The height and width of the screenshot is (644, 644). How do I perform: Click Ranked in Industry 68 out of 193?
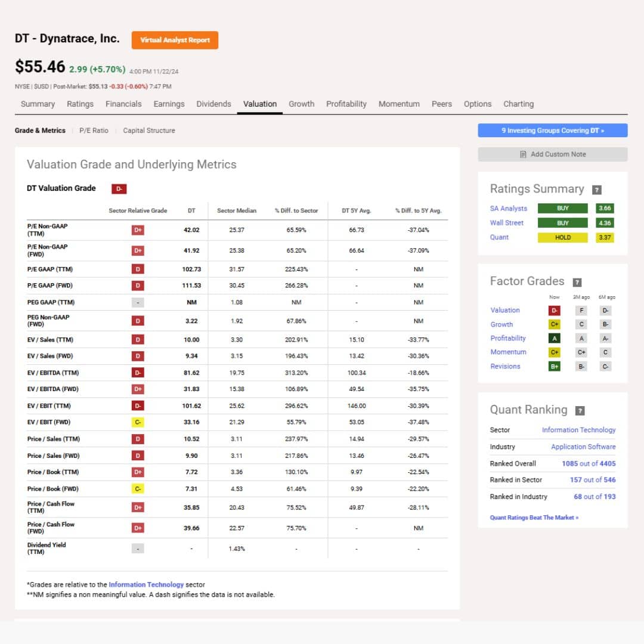point(595,497)
